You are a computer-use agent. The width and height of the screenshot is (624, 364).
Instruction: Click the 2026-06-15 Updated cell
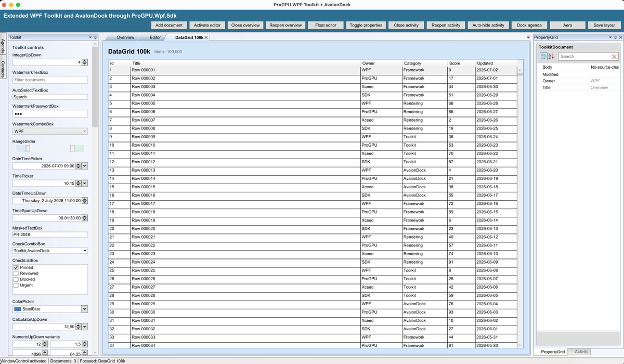click(496, 212)
